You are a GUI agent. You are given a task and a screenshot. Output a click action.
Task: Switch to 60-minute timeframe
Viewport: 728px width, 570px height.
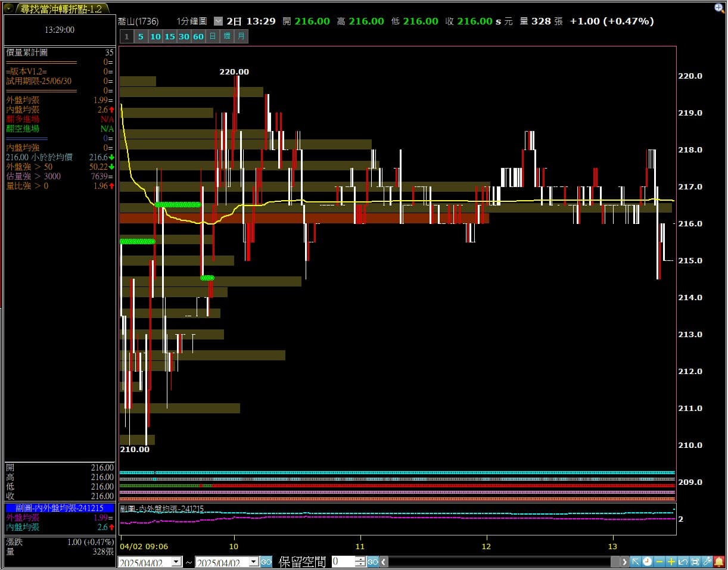(x=198, y=36)
